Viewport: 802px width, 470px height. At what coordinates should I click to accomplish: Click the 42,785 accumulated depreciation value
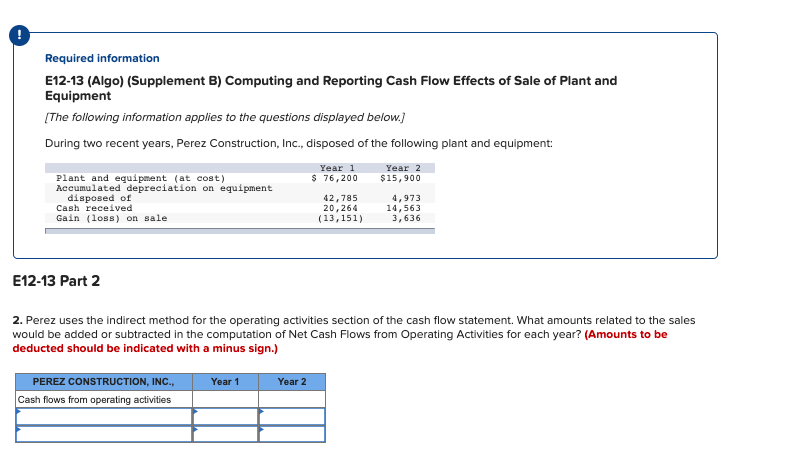[341, 198]
